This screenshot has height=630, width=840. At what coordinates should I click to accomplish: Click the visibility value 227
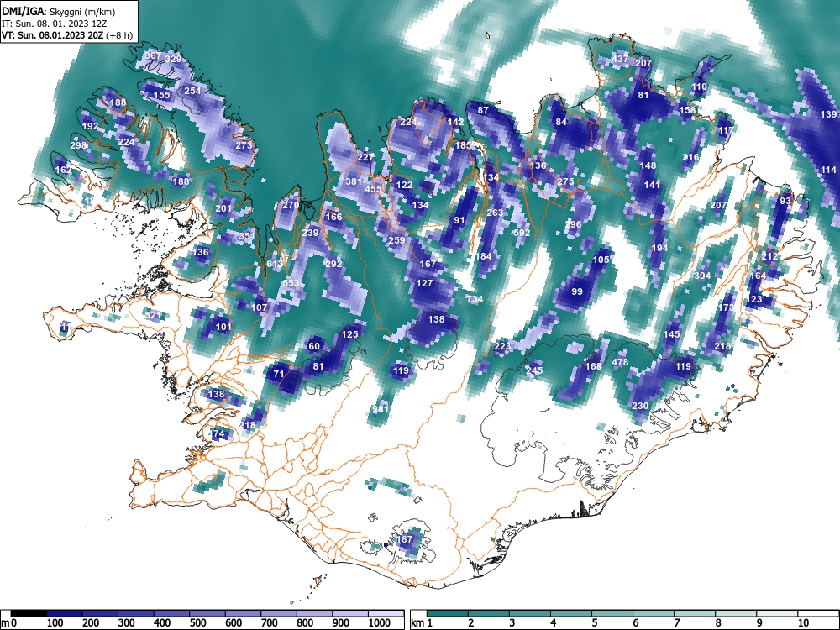click(x=365, y=158)
